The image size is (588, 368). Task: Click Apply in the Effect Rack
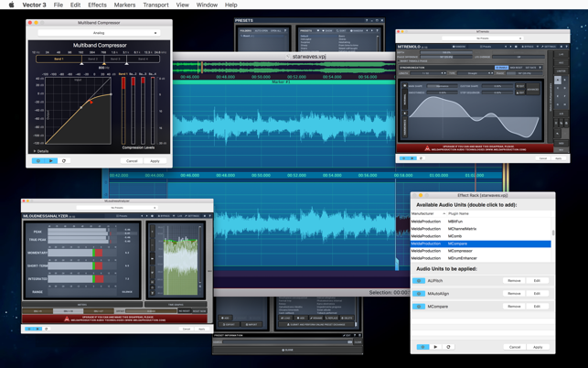point(538,347)
